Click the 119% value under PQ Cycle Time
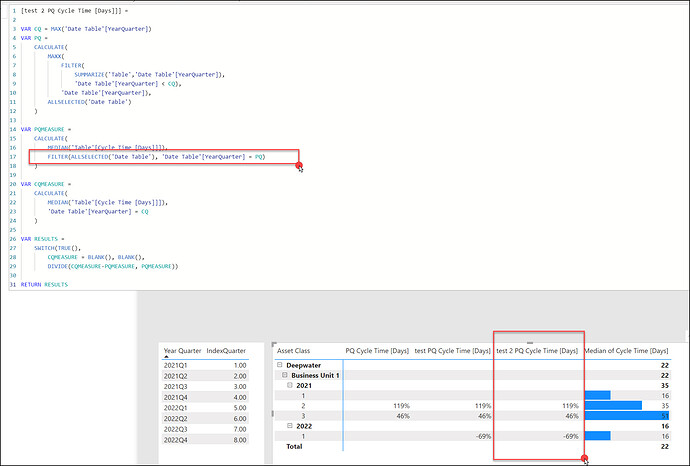This screenshot has width=690, height=466. pos(401,406)
